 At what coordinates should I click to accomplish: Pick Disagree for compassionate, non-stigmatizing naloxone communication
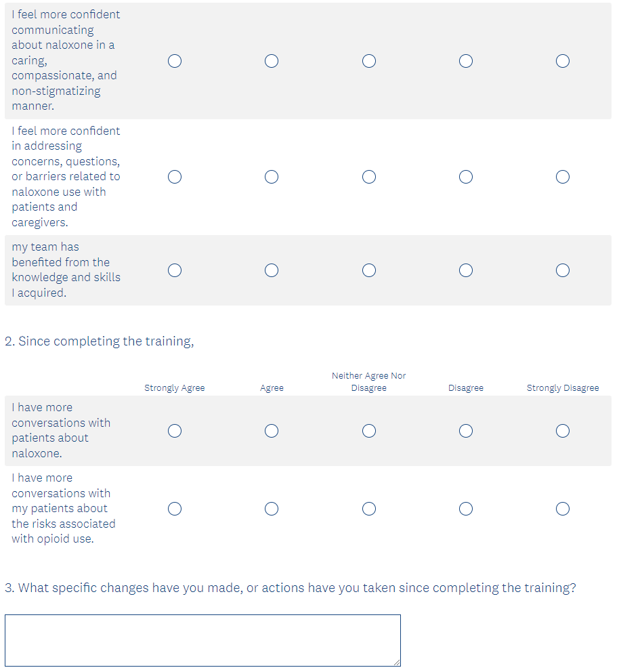tap(466, 61)
